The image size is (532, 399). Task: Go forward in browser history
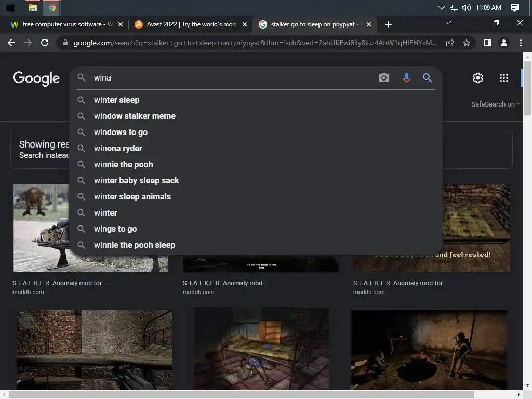pos(28,43)
